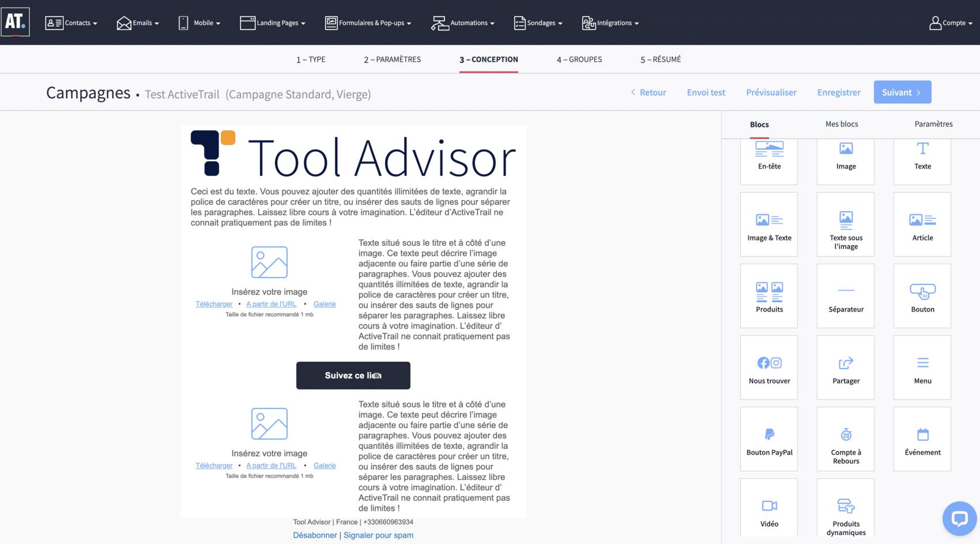980x544 pixels.
Task: Insert the Image & Texte block
Action: pyautogui.click(x=769, y=224)
